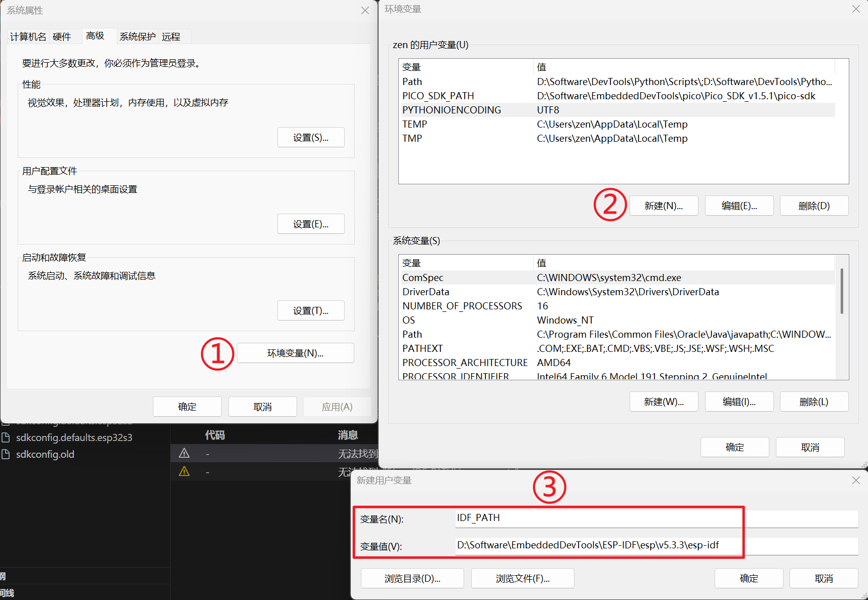
Task: Open the 远程 tab
Action: click(171, 36)
